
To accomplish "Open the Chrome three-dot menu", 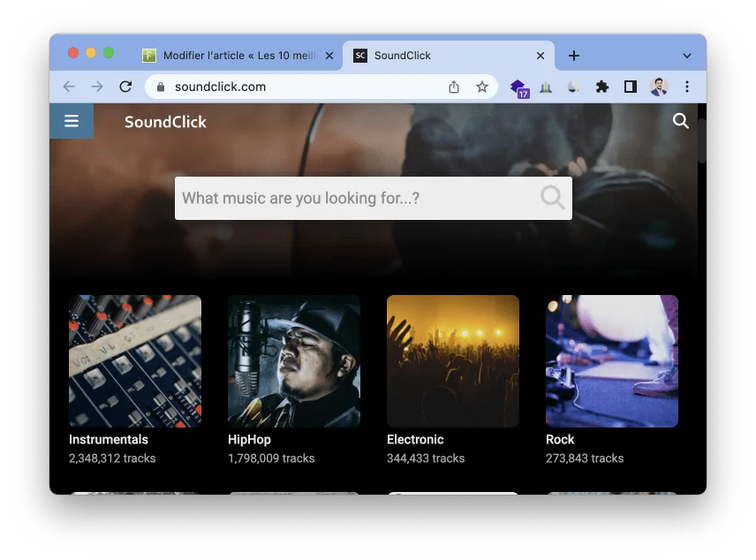I will coord(687,87).
